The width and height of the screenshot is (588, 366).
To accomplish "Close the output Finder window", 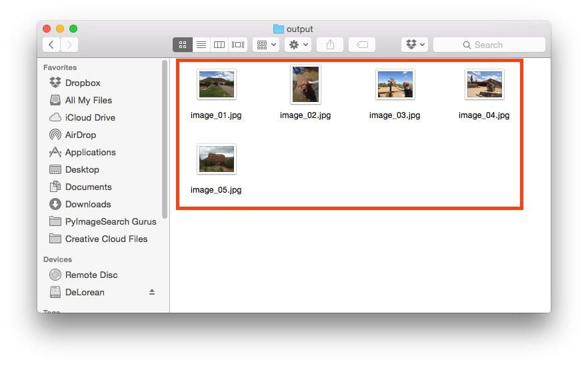I will 47,29.
